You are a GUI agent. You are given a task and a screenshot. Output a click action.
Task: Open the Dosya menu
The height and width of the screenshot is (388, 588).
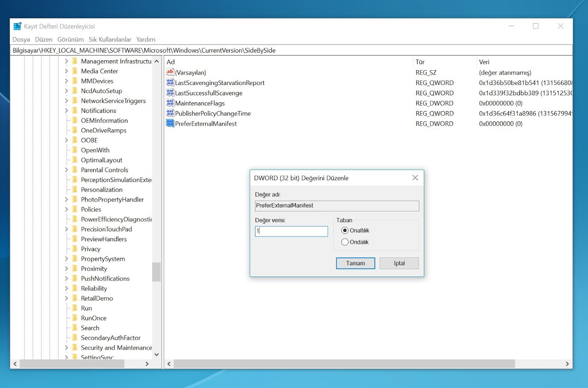[21, 39]
